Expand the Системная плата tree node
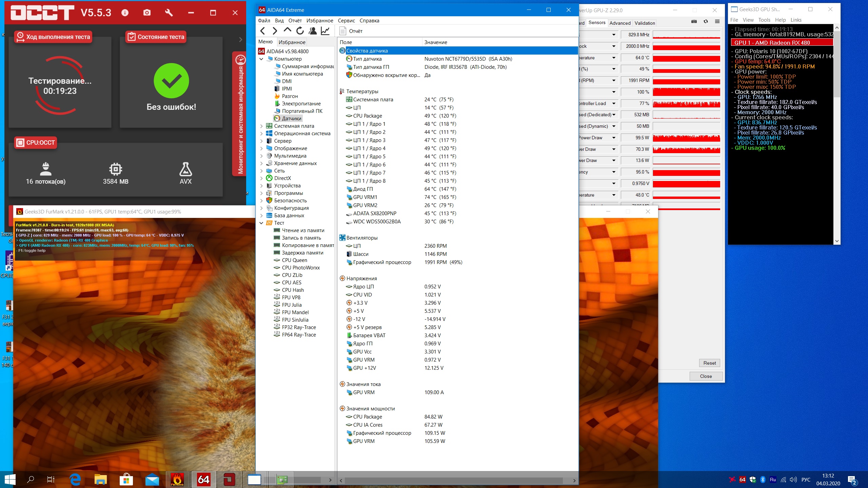 point(261,126)
